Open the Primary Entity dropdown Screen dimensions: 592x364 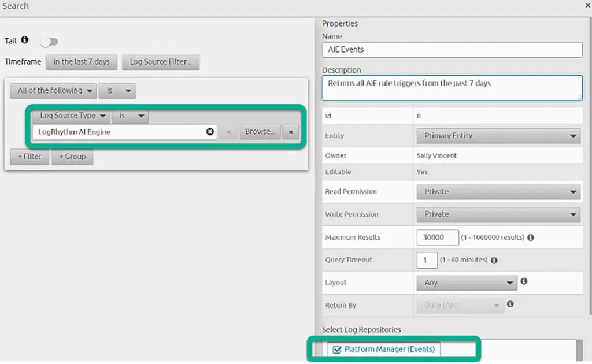[x=498, y=135]
